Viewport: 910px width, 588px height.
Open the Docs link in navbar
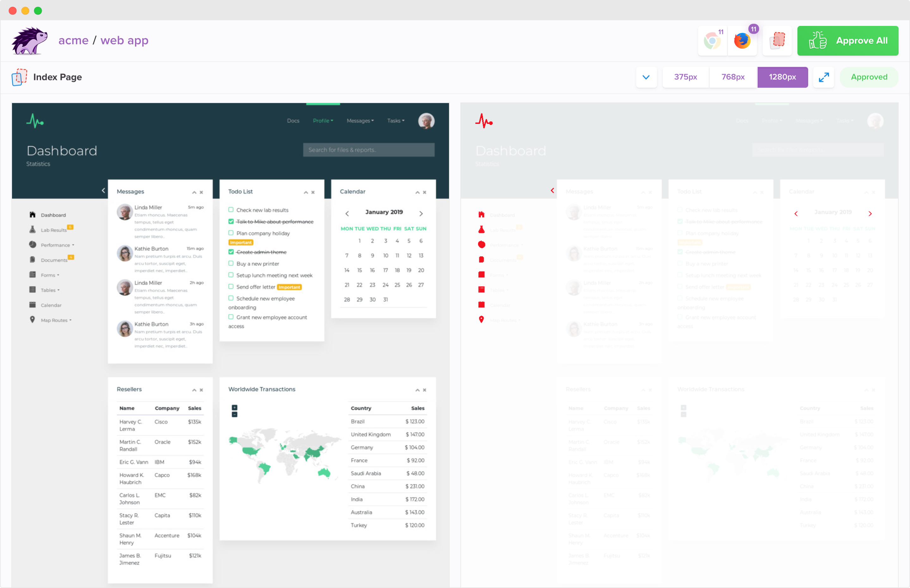click(x=293, y=121)
